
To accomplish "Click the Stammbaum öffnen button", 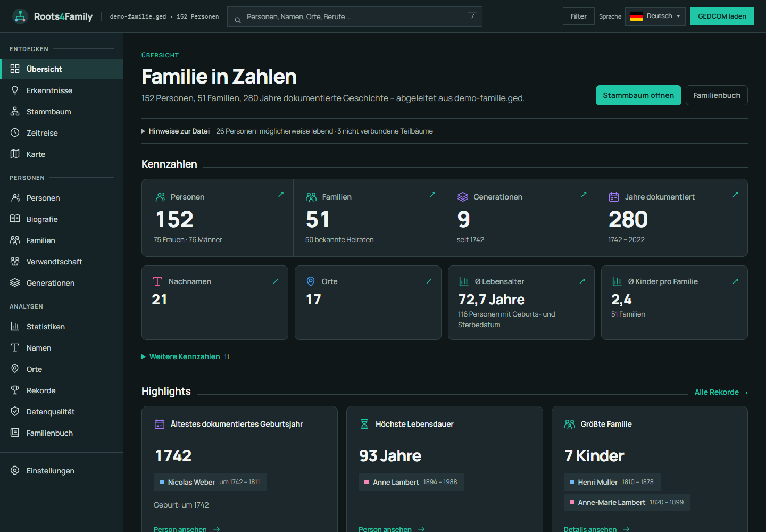I will [638, 95].
